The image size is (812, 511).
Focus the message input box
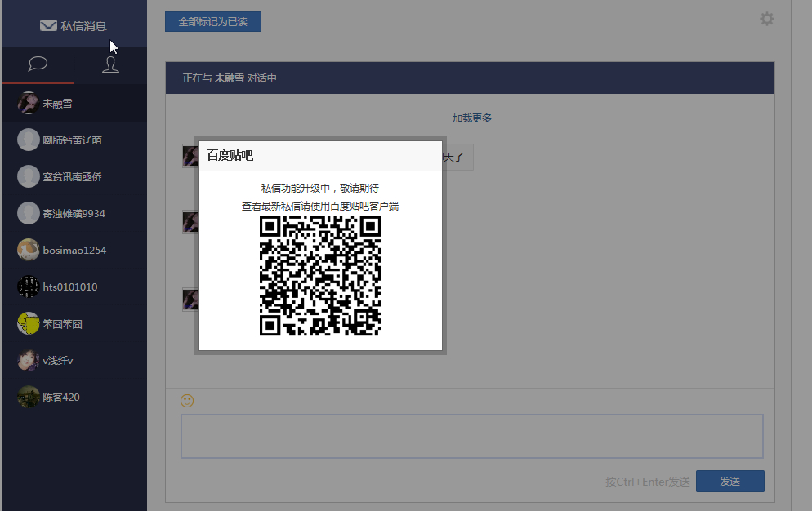tap(472, 436)
